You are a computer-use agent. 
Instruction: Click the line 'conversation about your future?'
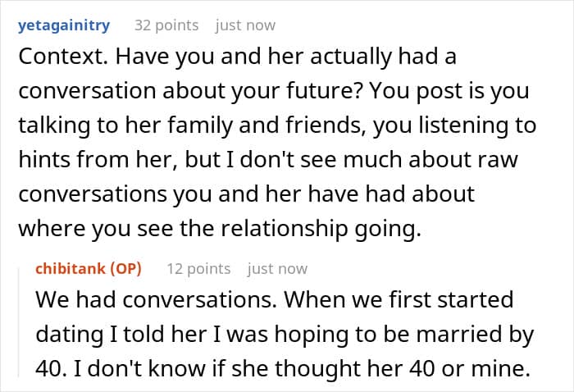[x=190, y=91]
